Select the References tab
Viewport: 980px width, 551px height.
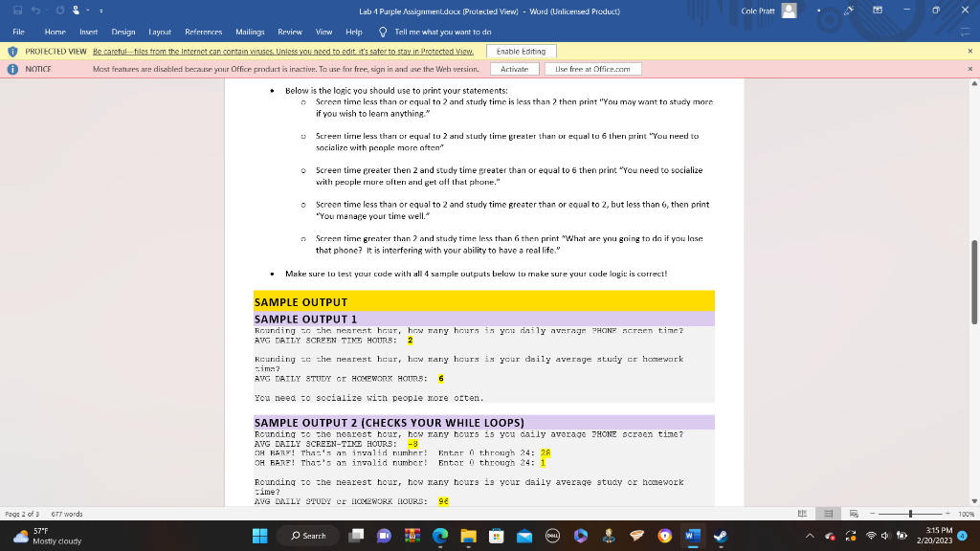pos(203,32)
